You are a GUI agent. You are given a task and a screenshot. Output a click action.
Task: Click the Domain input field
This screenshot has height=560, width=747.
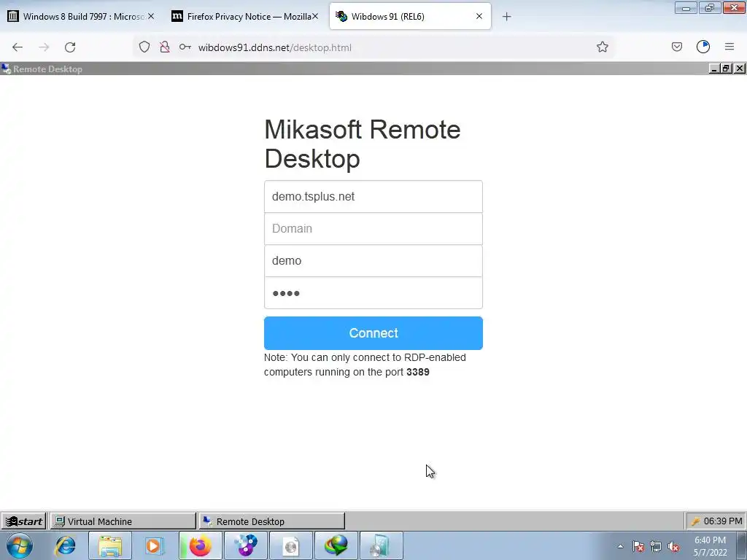pos(373,228)
